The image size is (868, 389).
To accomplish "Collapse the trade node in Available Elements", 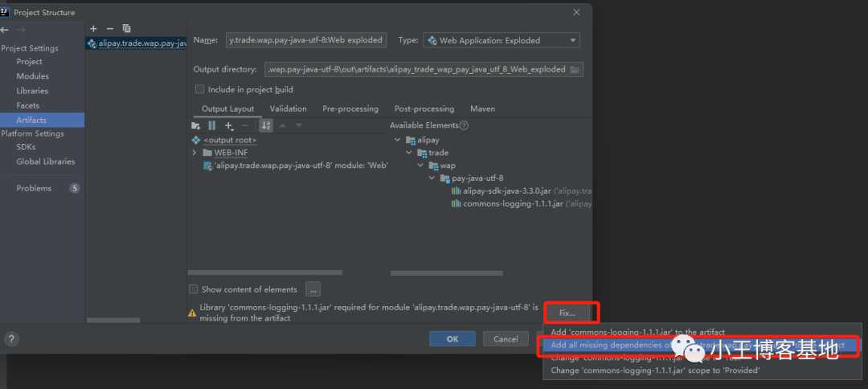I will 409,153.
